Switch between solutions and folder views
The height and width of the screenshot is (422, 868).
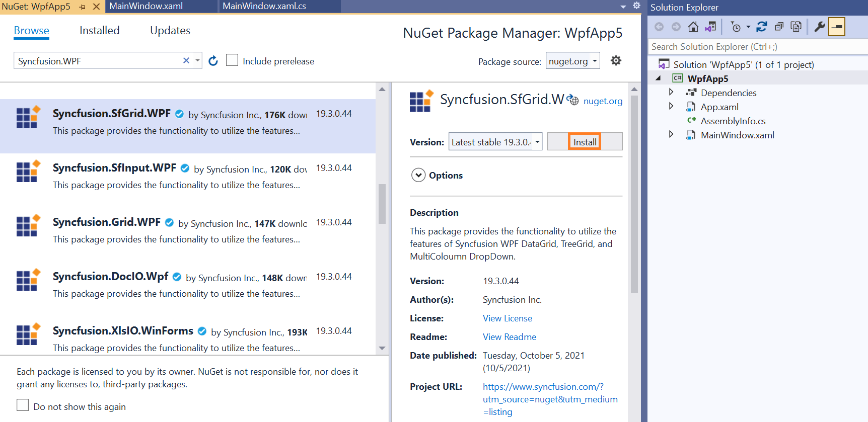[710, 27]
